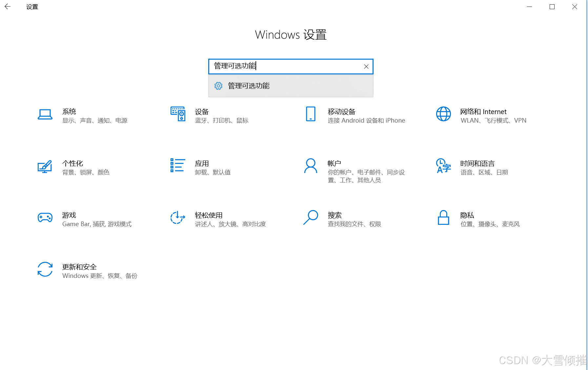Image resolution: width=588 pixels, height=370 pixels.
Task: Click the gear icon in search suggestion
Action: (218, 86)
